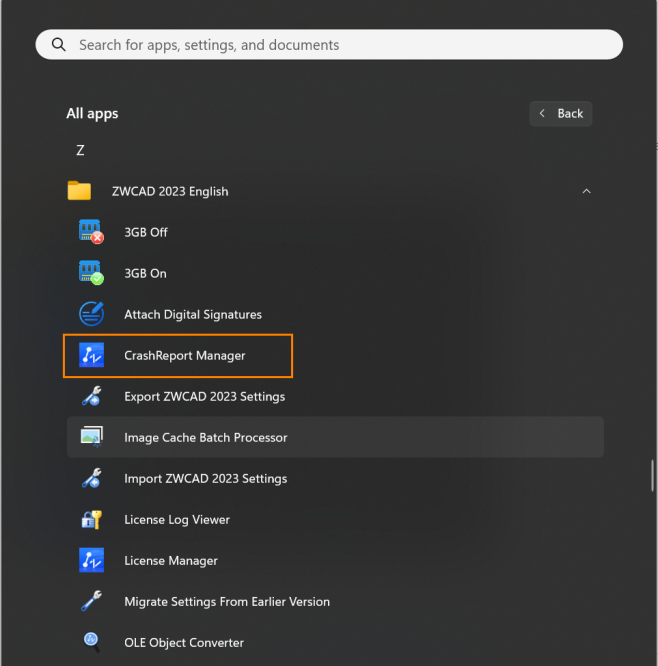Click the 3GB On memory icon
This screenshot has width=658, height=666.
91,273
